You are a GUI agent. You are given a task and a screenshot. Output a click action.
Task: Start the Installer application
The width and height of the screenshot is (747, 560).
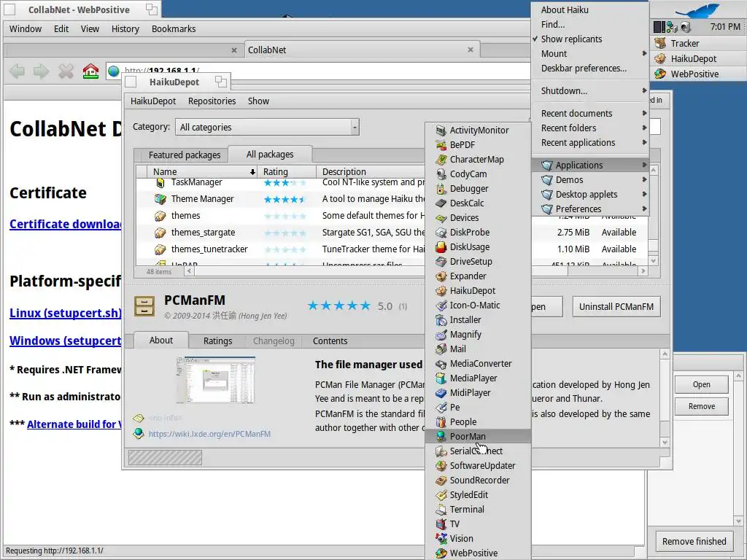(x=478, y=320)
